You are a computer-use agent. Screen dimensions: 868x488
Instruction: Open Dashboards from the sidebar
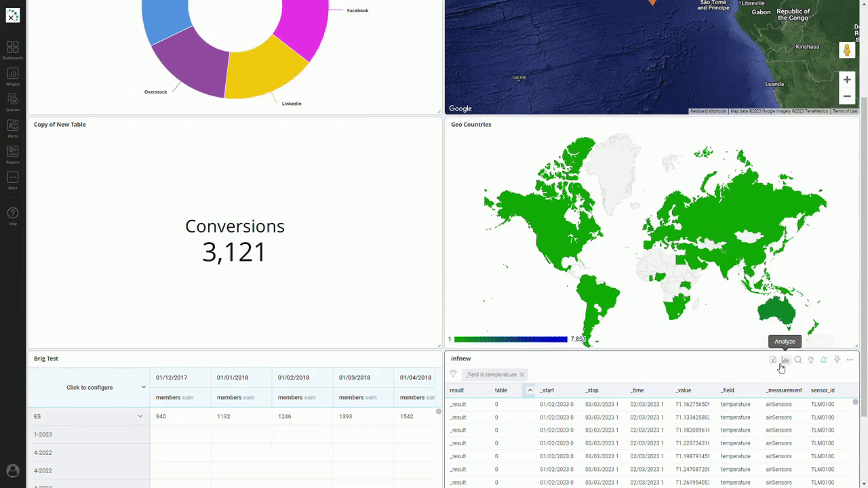click(x=12, y=49)
